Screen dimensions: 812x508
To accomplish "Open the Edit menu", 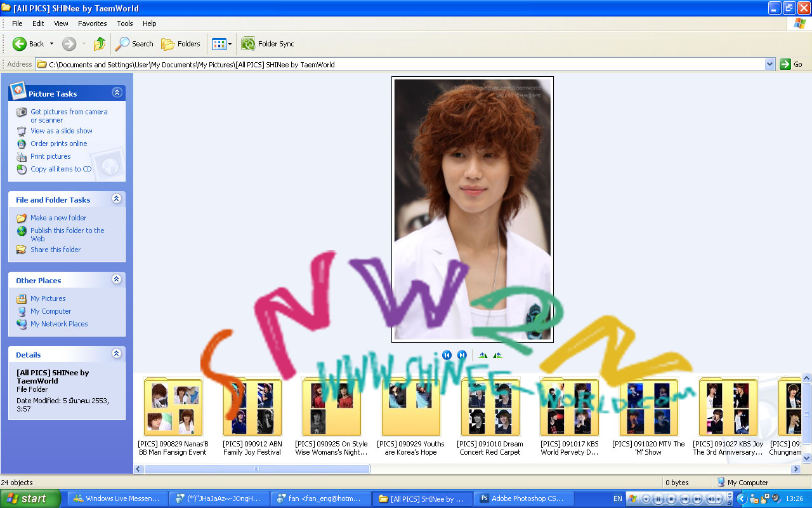I will coord(38,23).
